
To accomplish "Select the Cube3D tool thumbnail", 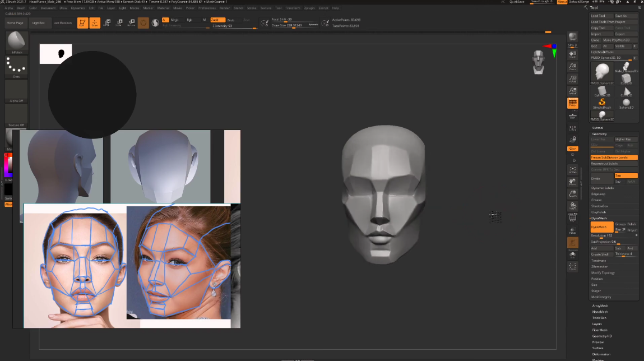I will [x=626, y=79].
